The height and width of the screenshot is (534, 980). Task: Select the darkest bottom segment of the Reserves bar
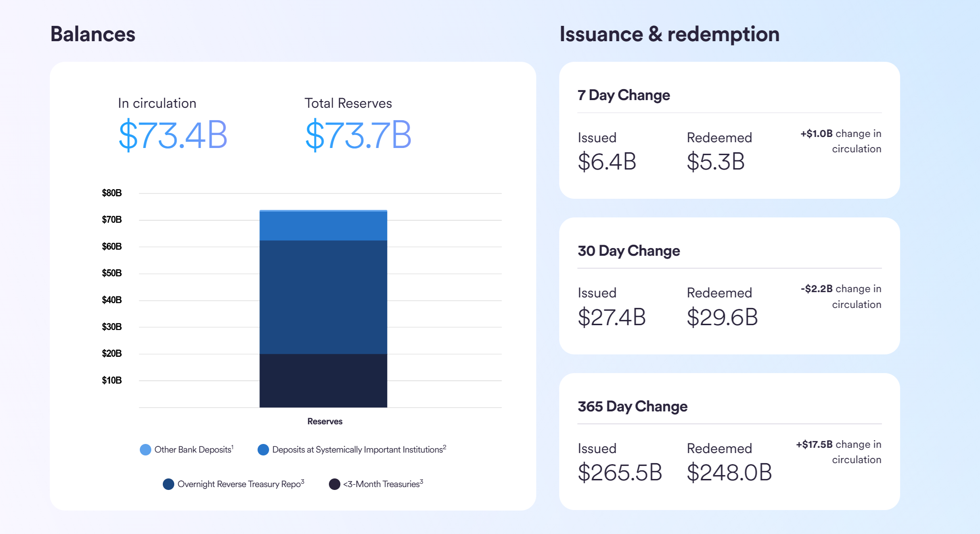[323, 381]
